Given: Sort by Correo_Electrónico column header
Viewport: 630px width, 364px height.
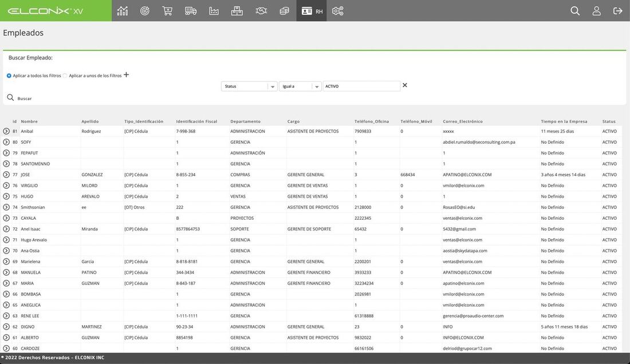Looking at the screenshot, I should (x=462, y=121).
